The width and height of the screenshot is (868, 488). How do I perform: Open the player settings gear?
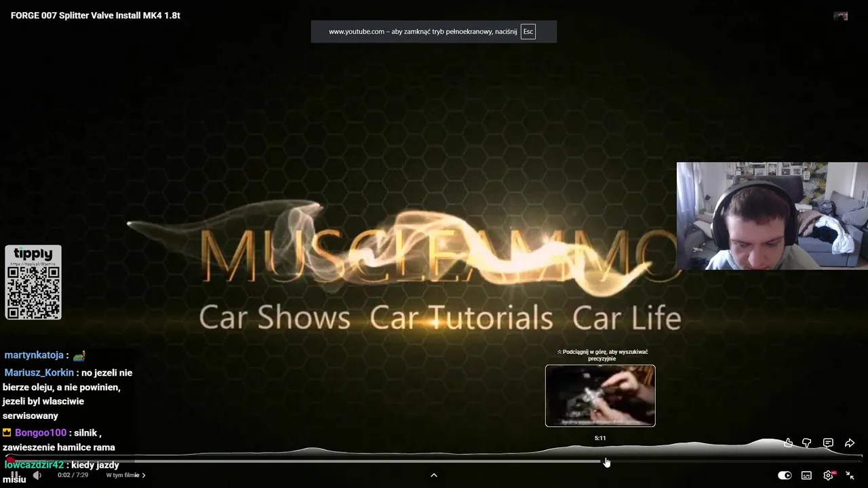[x=828, y=475]
